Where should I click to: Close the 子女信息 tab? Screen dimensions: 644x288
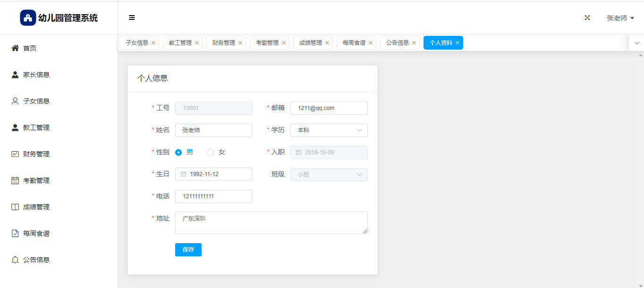coord(153,43)
